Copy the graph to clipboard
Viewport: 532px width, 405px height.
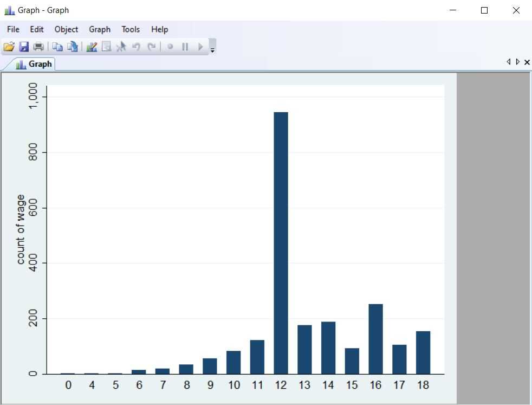(x=57, y=47)
